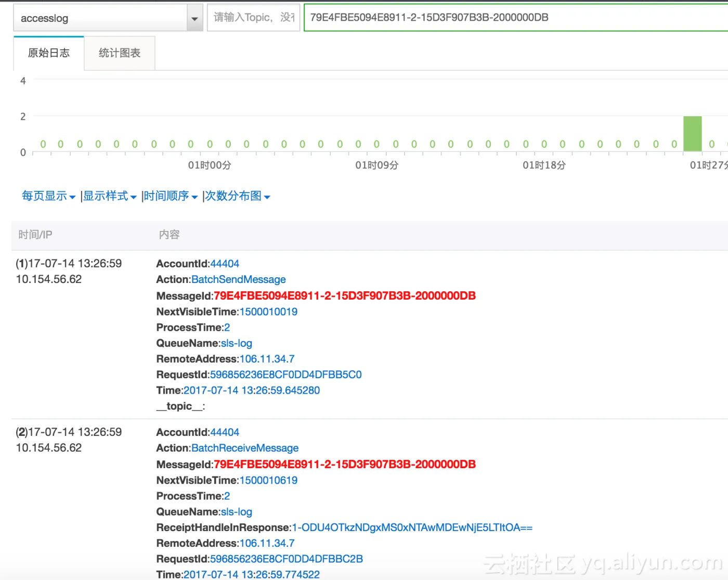Image resolution: width=728 pixels, height=580 pixels.
Task: Click QueueName sls-log in first entry
Action: click(x=237, y=343)
